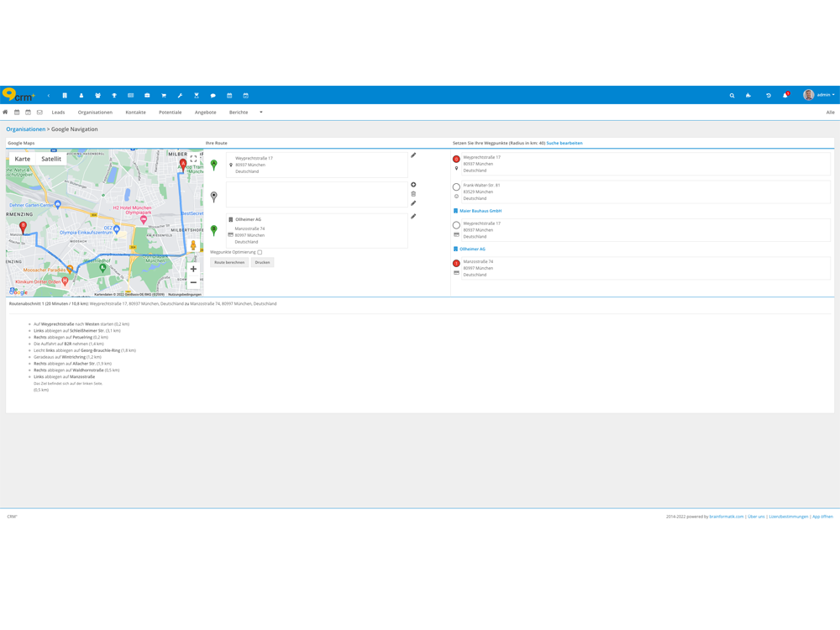
Task: Delete the empty waypoint with trash icon
Action: (413, 194)
